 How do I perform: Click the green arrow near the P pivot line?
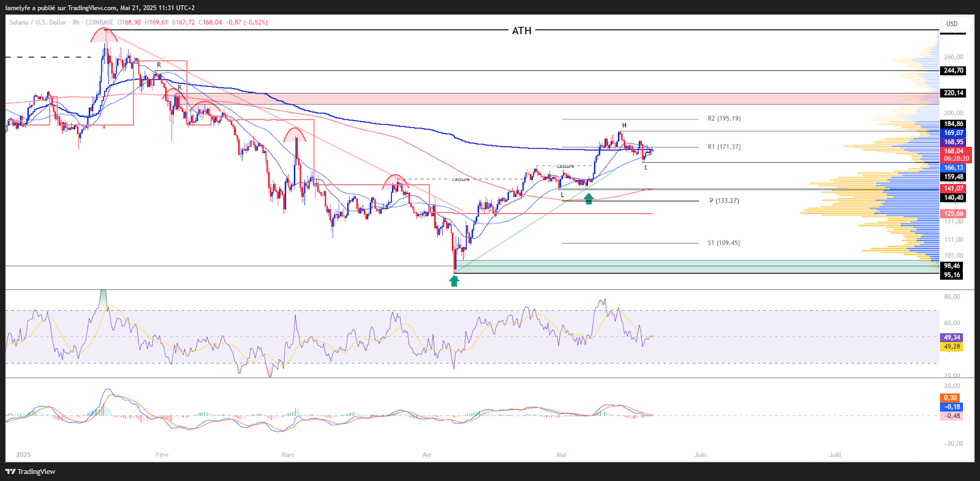589,198
